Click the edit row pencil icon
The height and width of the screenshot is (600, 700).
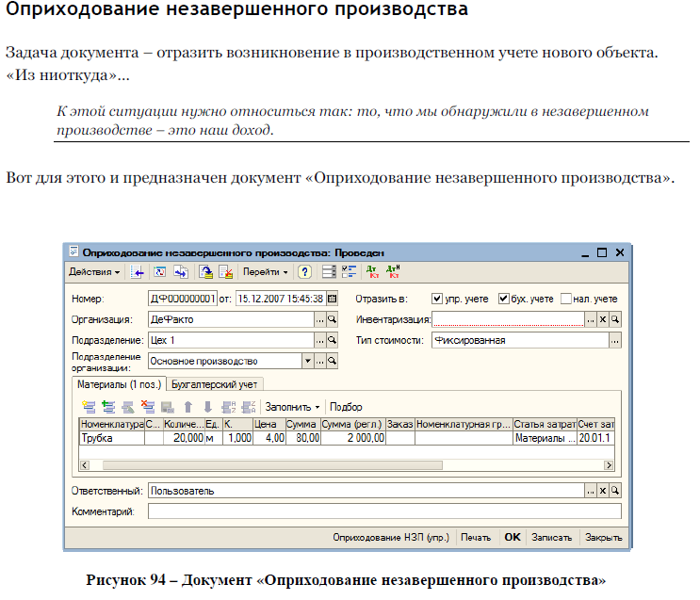coord(128,407)
